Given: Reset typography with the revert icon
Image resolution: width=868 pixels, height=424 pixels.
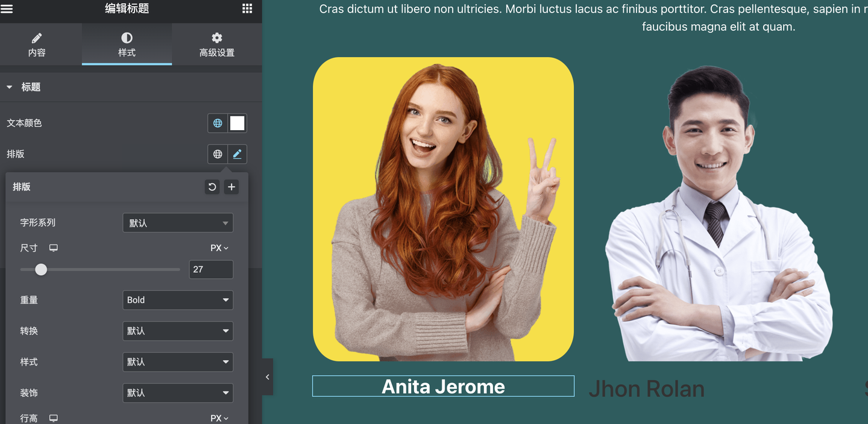Looking at the screenshot, I should pyautogui.click(x=212, y=187).
